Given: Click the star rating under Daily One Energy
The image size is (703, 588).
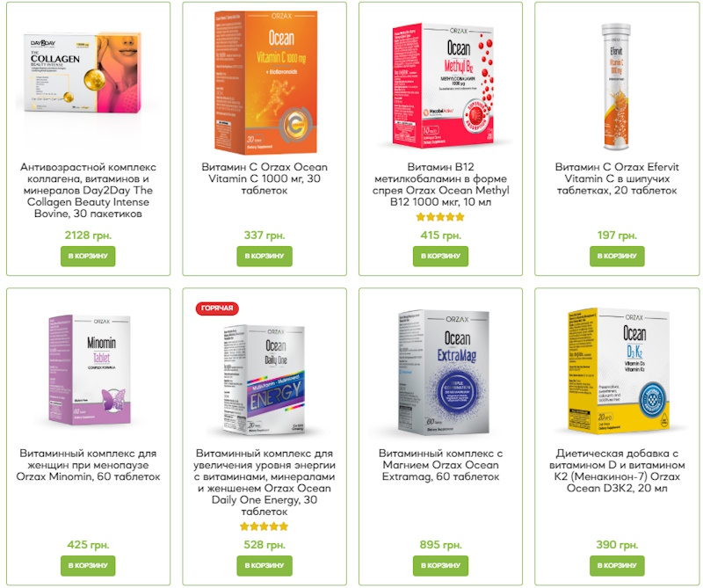Looking at the screenshot, I should click(x=265, y=526).
